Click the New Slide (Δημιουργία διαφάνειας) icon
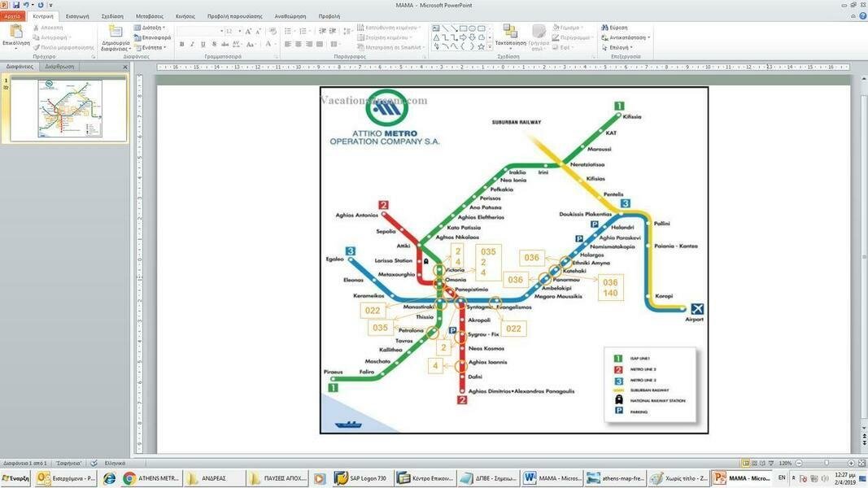868x488 pixels. [116, 32]
